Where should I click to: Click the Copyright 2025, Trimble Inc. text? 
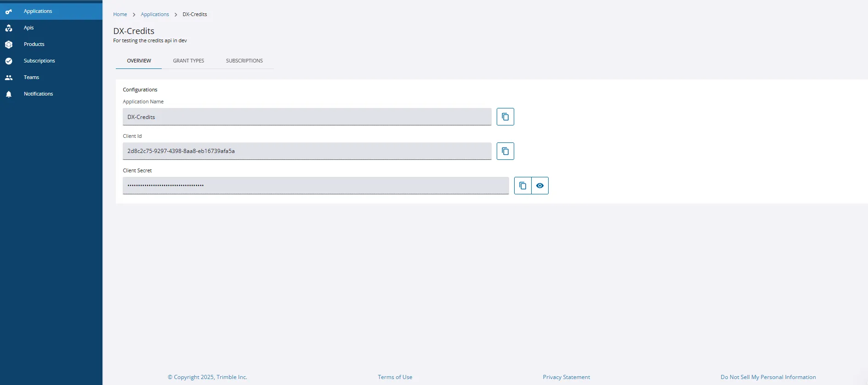[207, 377]
